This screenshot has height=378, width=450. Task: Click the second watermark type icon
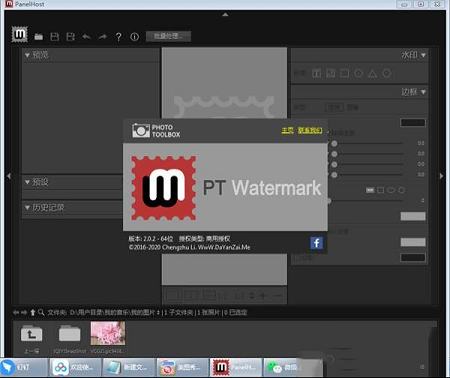[x=331, y=73]
